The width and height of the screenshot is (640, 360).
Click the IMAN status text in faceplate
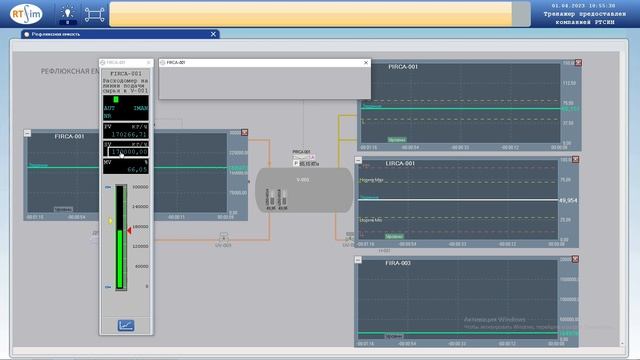tap(140, 108)
